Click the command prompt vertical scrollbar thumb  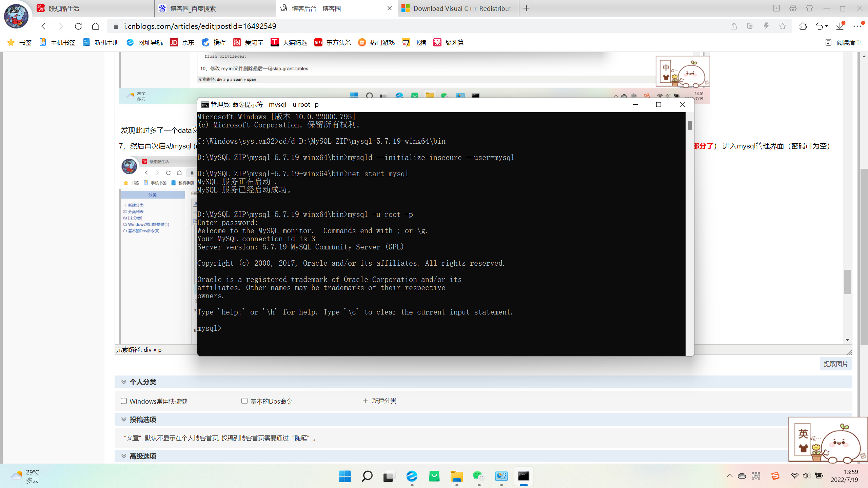coord(690,125)
